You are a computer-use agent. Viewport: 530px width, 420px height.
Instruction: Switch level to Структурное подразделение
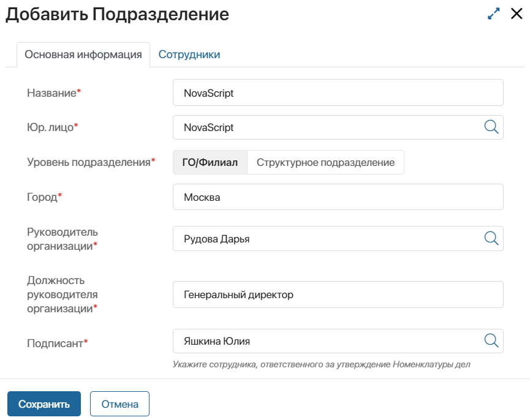325,162
